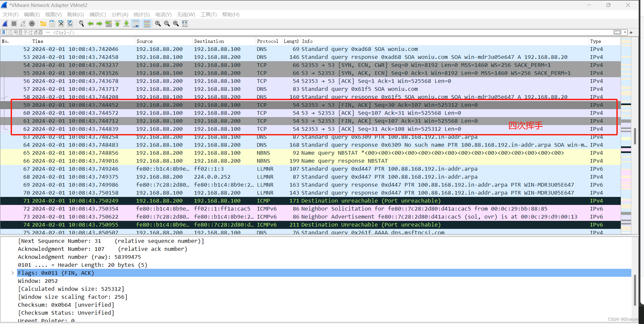This screenshot has height=324, width=644.
Task: Start a new packet capture (shark fin)
Action: (x=5, y=24)
